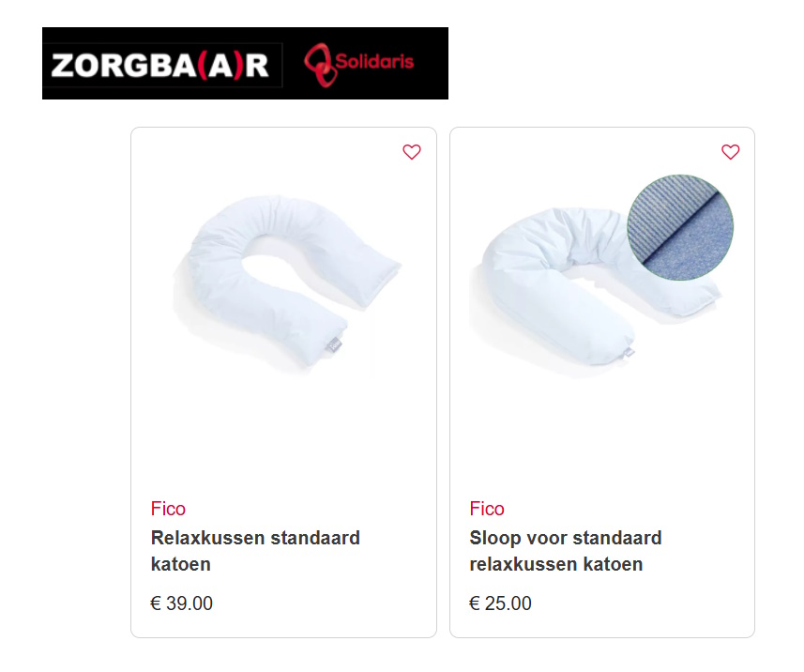Favorite the Sloop voor standaard relaxkussen heart
804x672 pixels.
pos(730,152)
